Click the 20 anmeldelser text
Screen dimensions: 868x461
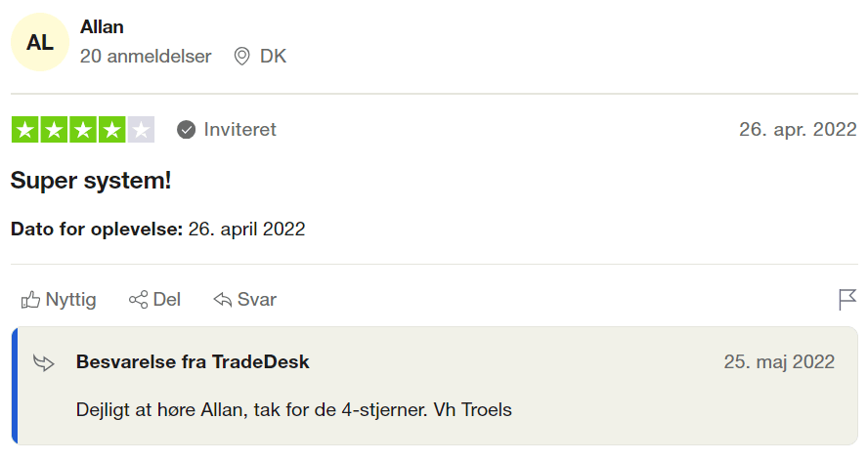click(x=146, y=56)
